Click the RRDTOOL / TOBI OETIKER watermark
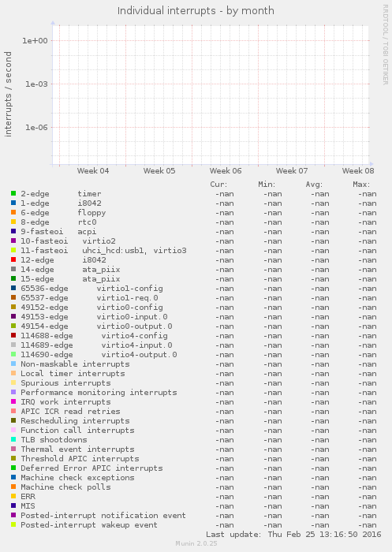 click(386, 45)
